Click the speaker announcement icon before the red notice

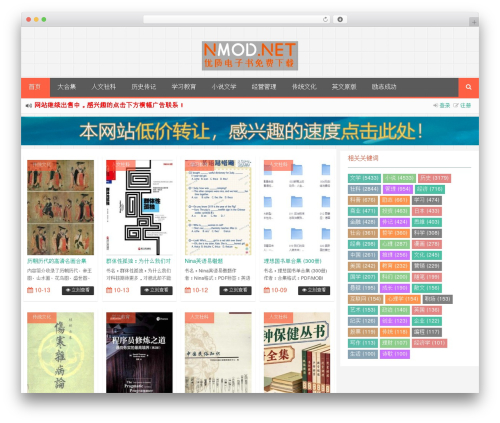[x=29, y=106]
